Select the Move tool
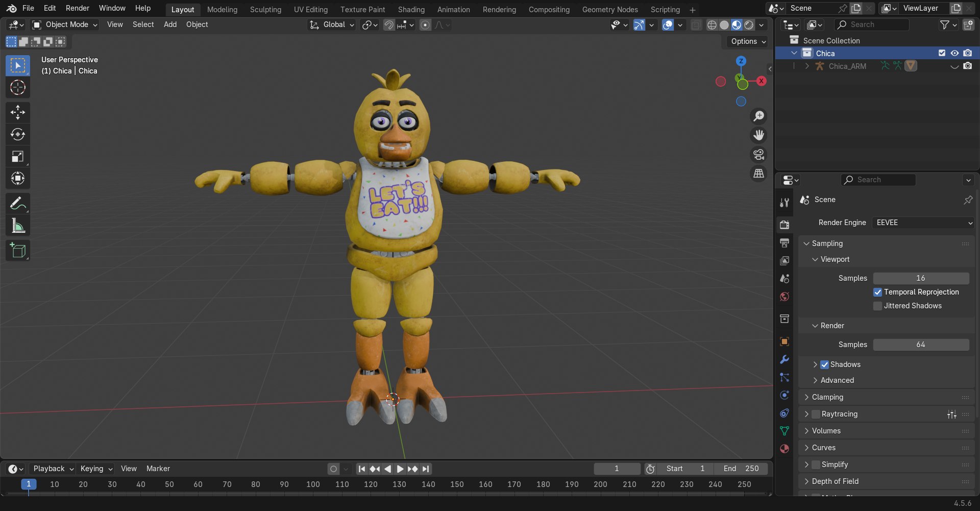Viewport: 980px width, 511px height. point(18,112)
